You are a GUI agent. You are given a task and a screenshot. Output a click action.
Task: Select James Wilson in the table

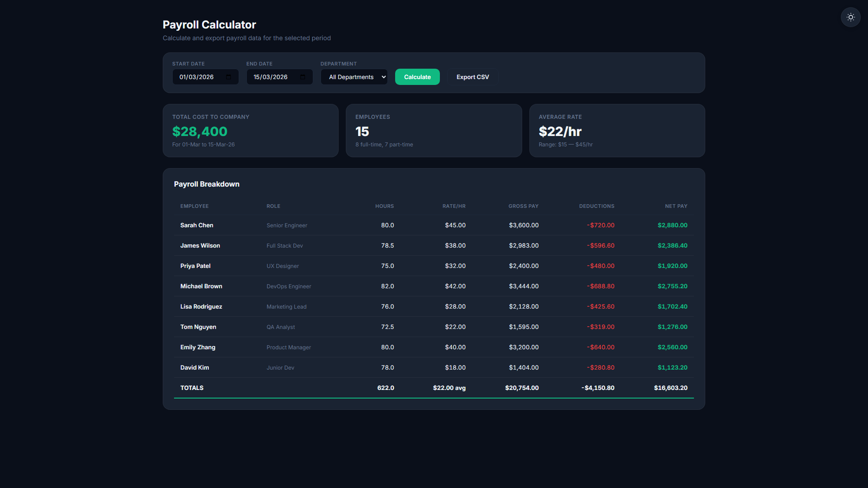coord(200,245)
